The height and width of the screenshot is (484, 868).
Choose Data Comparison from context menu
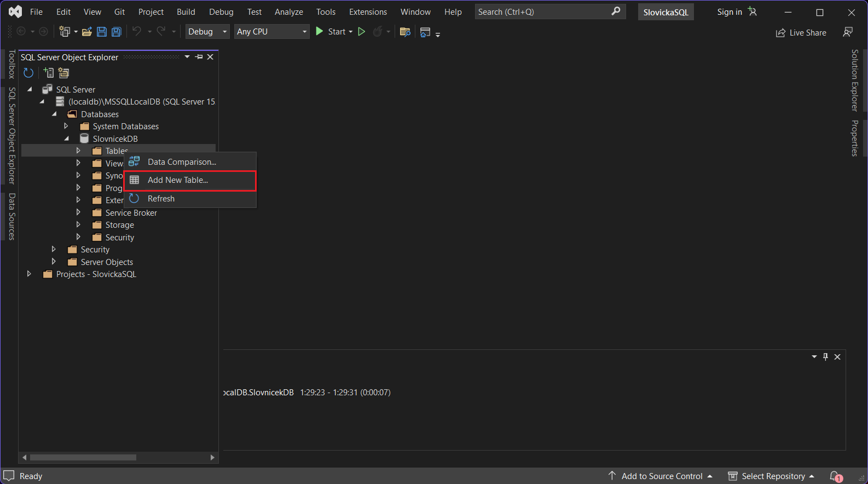[x=182, y=162]
